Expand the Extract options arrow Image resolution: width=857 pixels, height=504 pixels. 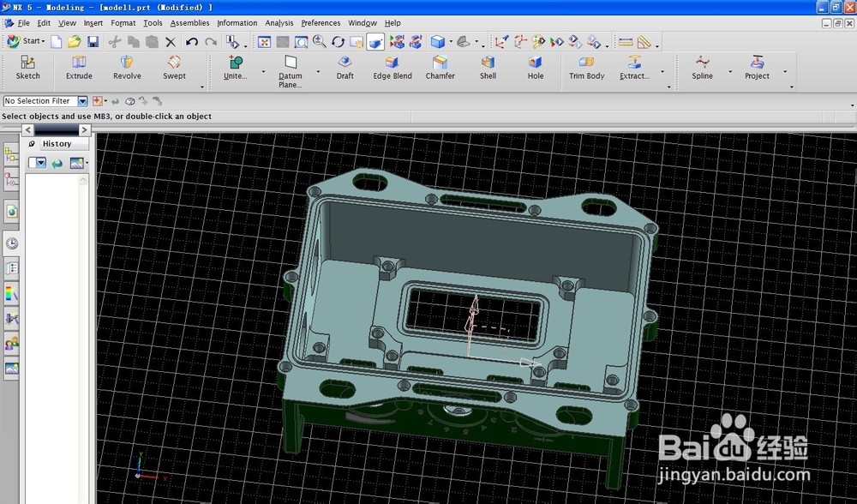click(662, 72)
